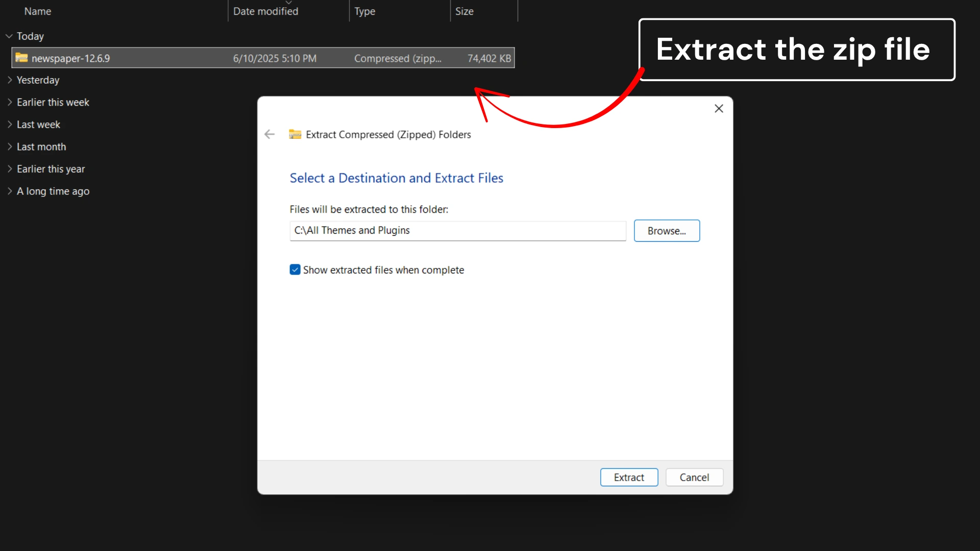
Task: Click the Browse button to change destination
Action: coord(667,231)
